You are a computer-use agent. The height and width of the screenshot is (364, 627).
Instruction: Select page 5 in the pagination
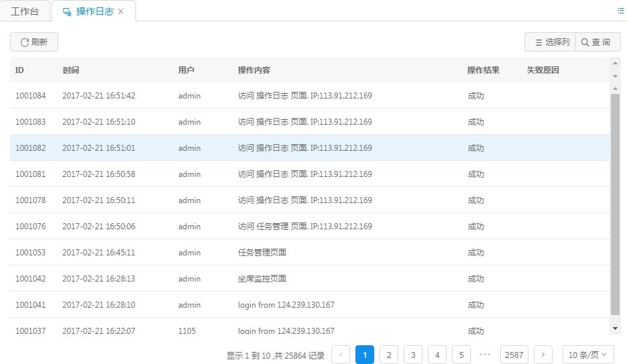click(x=461, y=355)
